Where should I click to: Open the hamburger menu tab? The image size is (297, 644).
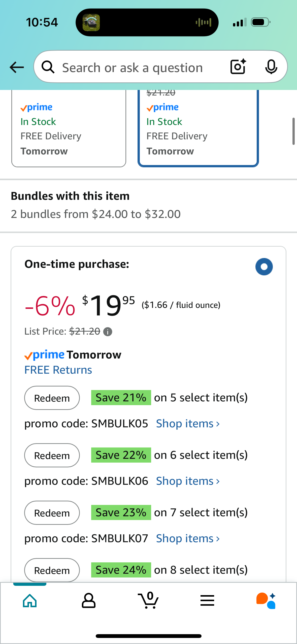click(207, 600)
